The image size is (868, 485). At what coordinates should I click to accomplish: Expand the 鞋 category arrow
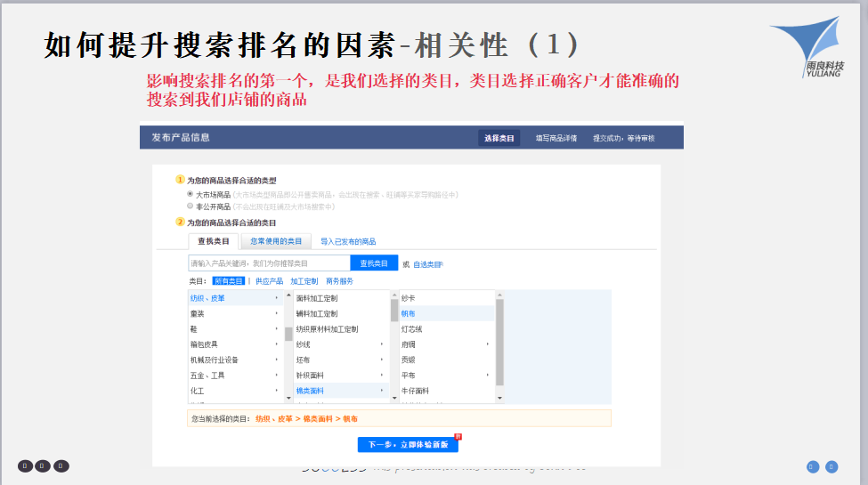click(277, 329)
